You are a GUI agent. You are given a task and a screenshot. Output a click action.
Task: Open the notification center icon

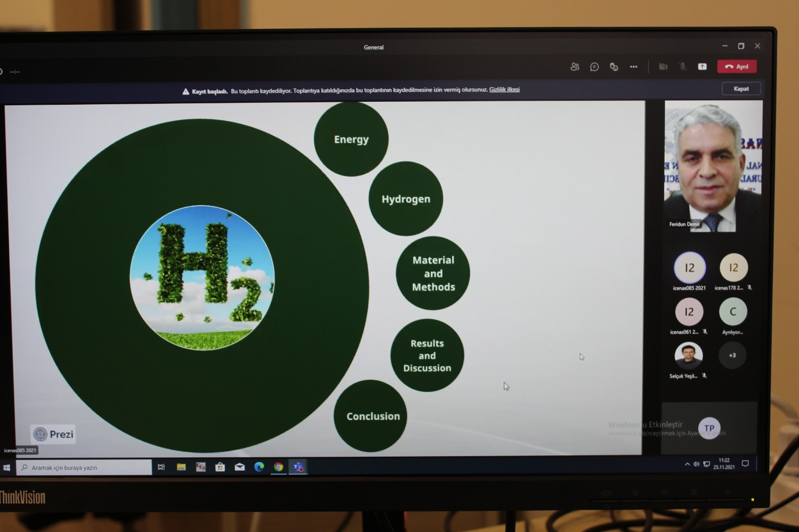tap(745, 464)
